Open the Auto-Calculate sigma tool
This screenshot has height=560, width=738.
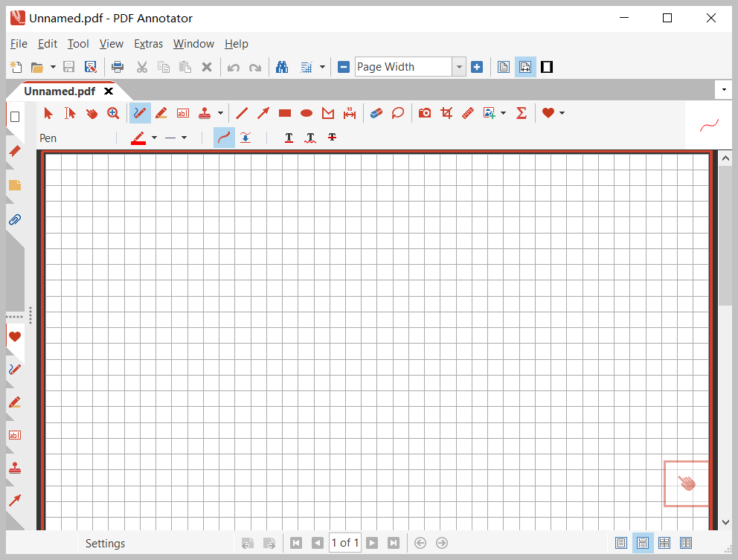point(522,113)
